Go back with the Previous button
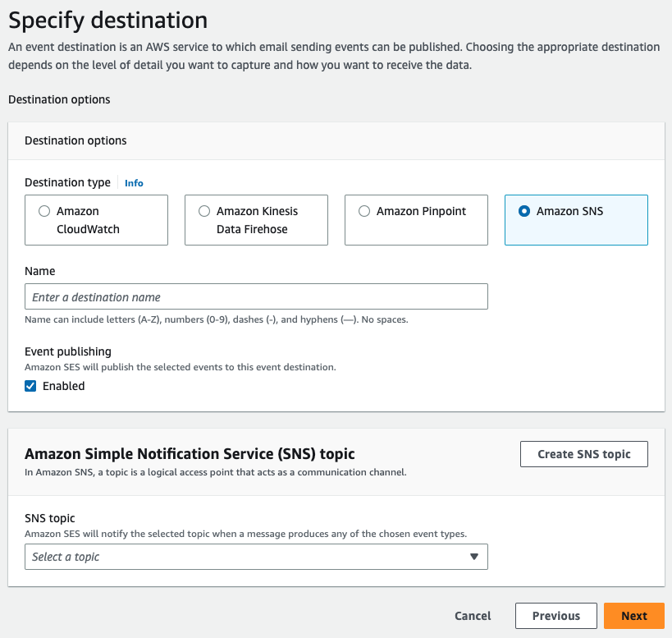 555,616
